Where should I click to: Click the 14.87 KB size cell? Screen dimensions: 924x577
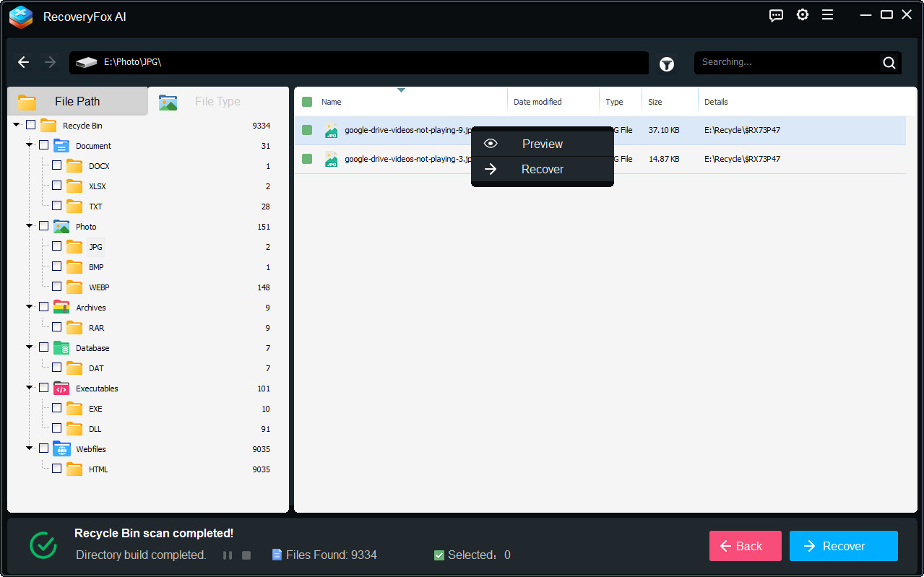(x=664, y=159)
